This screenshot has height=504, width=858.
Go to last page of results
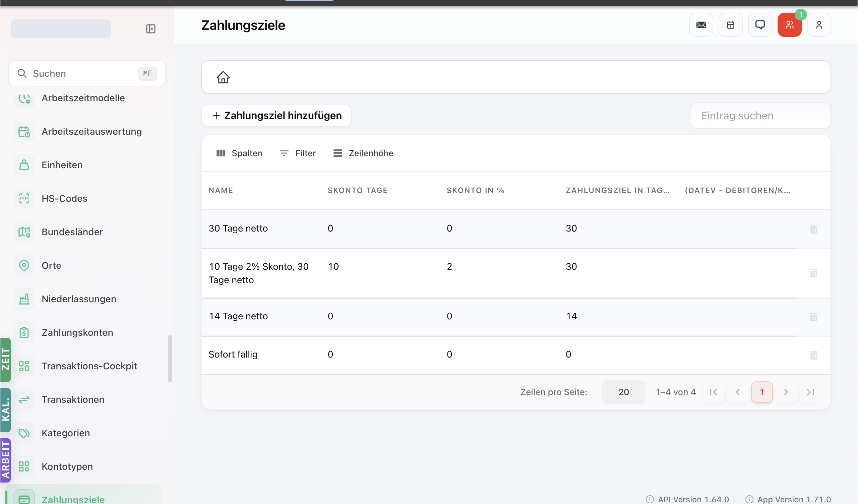coord(810,392)
